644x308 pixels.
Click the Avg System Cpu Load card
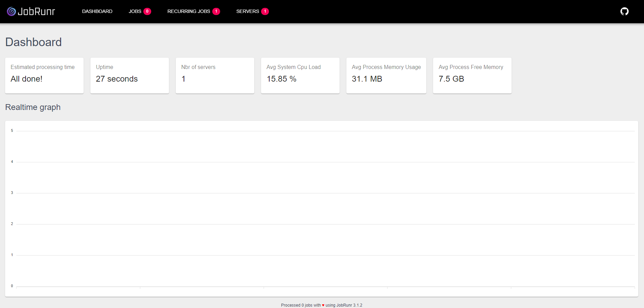[300, 75]
